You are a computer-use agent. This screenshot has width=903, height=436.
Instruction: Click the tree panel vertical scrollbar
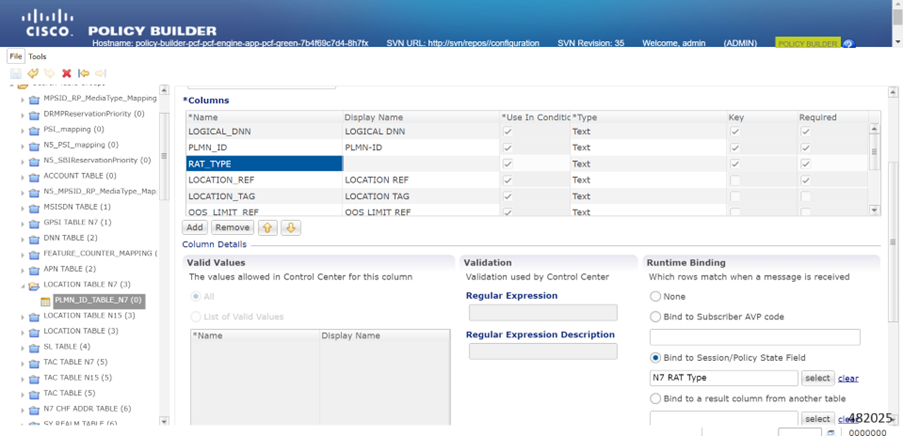click(x=164, y=156)
